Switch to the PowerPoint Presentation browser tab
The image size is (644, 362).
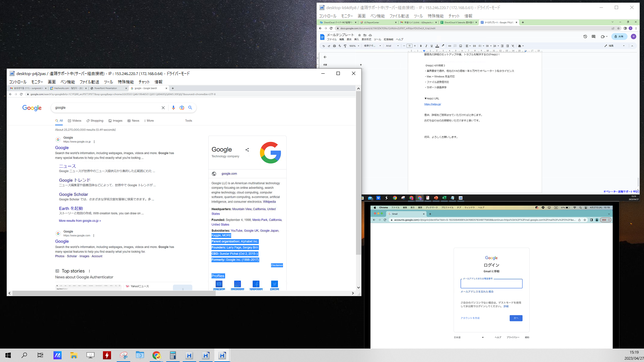108,88
